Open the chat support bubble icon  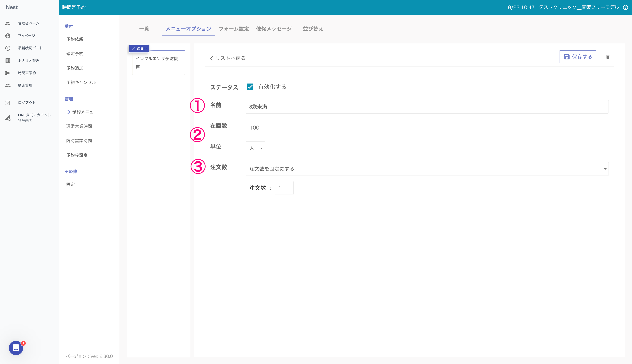point(16,348)
